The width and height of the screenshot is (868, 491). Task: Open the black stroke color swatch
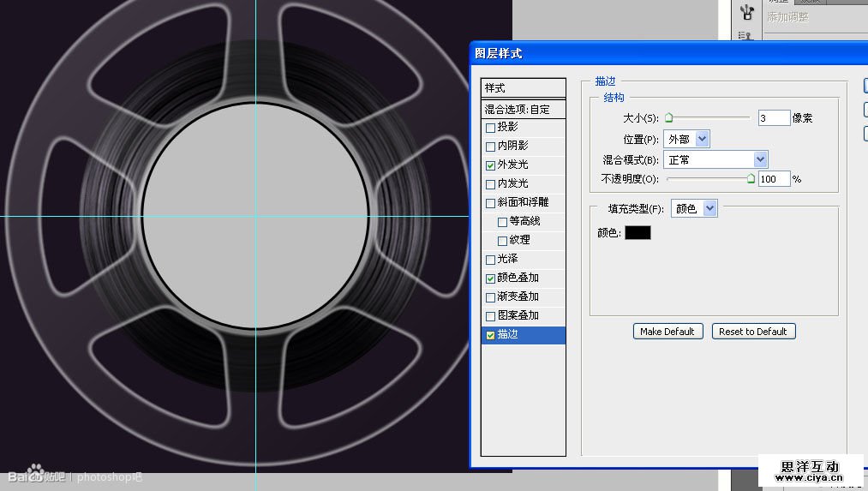coord(638,232)
